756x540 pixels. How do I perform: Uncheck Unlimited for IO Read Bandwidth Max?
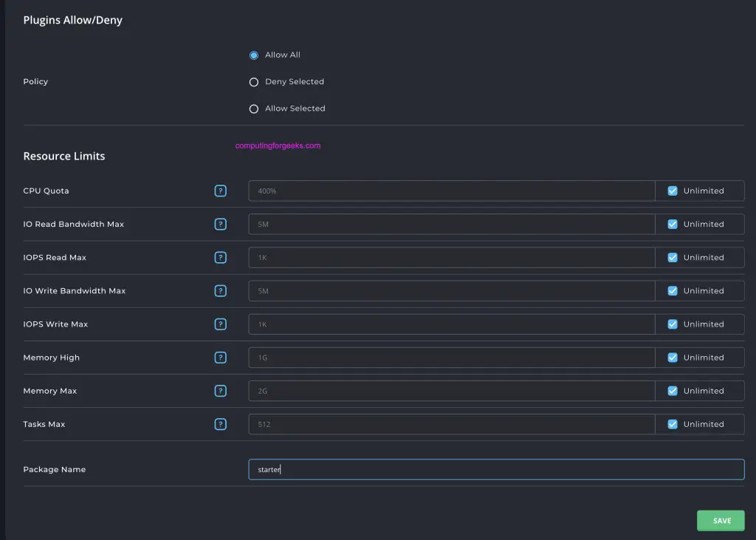coord(672,224)
